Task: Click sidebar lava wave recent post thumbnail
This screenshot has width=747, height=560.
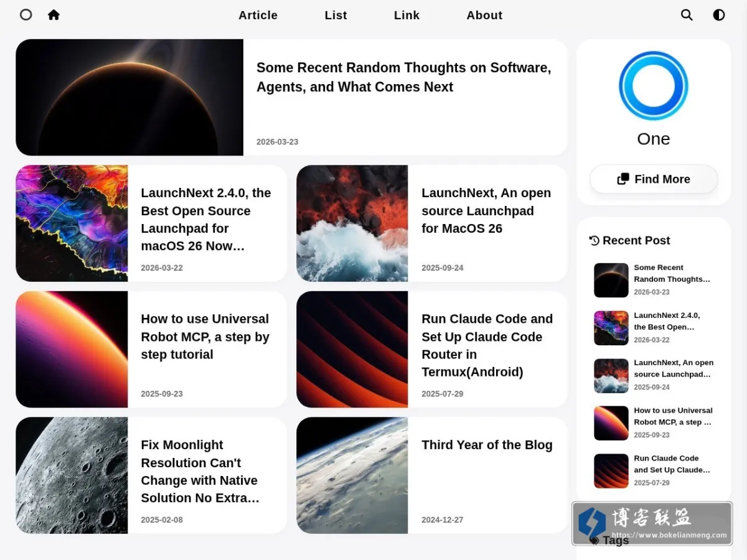Action: coord(611,376)
